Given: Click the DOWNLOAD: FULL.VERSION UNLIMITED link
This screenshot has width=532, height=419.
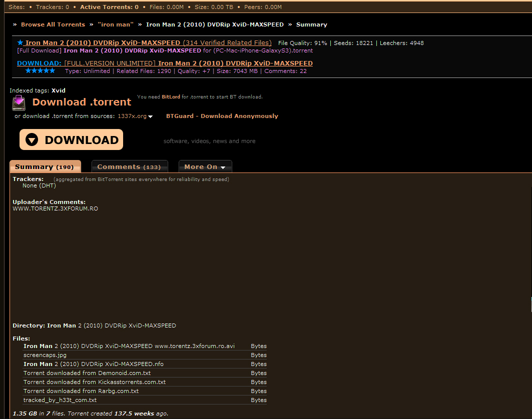Looking at the screenshot, I should click(165, 63).
